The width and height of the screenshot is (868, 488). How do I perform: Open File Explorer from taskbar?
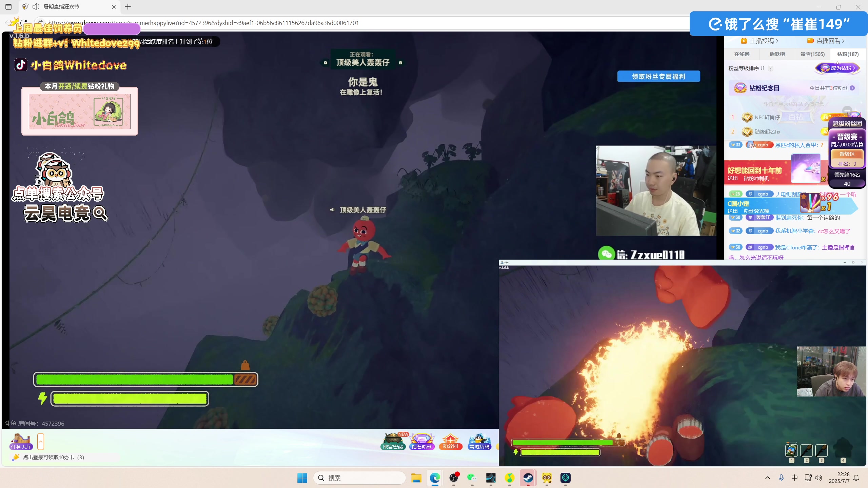(x=416, y=478)
